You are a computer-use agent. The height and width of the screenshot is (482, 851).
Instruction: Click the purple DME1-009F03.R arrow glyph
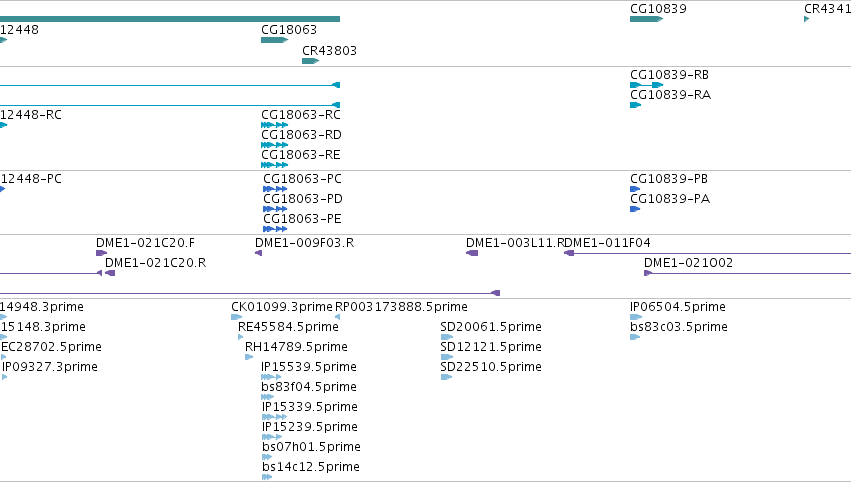pos(258,253)
